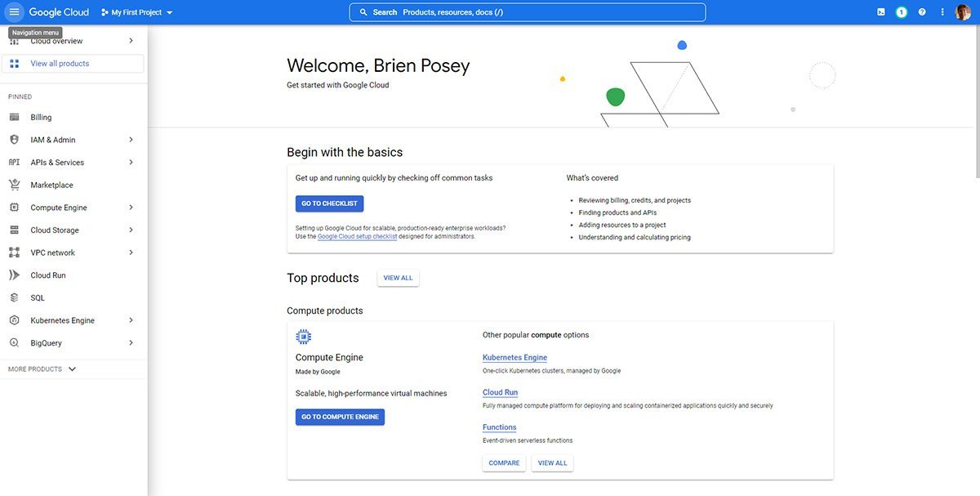Expand the Compute Engine submenu arrow
Screen dimensions: 980x496
[x=131, y=208]
